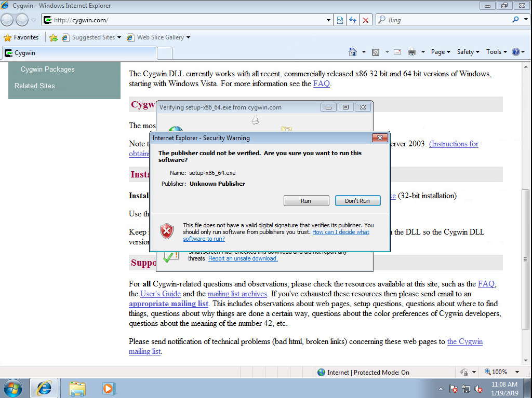Expand the Home button dropdown arrow
The height and width of the screenshot is (398, 532).
point(364,52)
